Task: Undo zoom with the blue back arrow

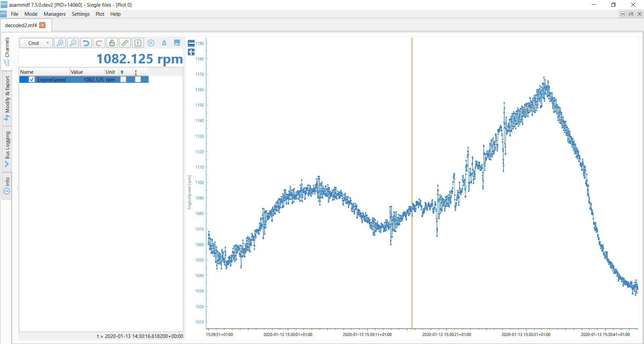Action: (x=86, y=43)
